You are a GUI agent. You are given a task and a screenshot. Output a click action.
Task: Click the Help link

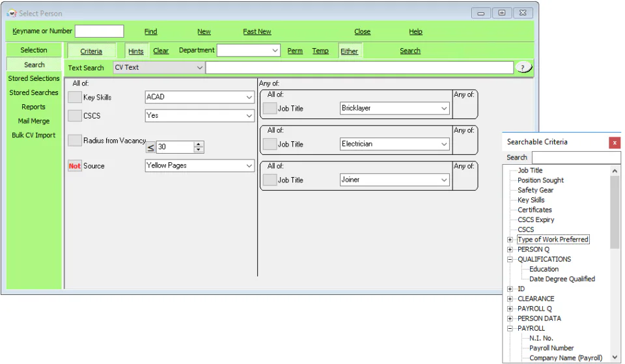pyautogui.click(x=415, y=31)
